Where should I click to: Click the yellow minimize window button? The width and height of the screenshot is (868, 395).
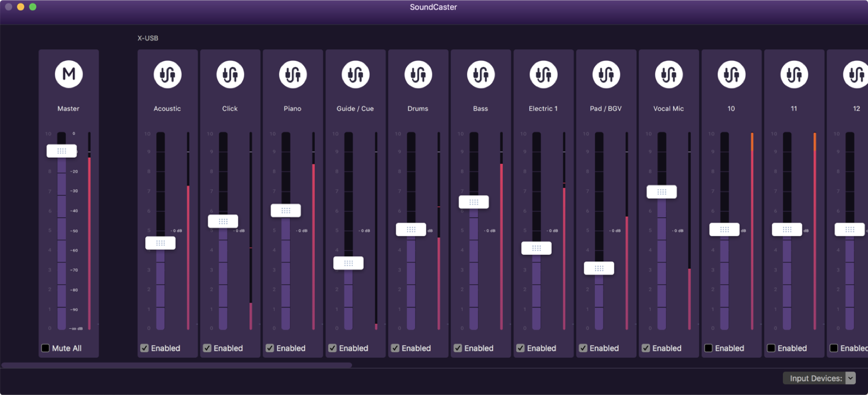pyautogui.click(x=21, y=7)
